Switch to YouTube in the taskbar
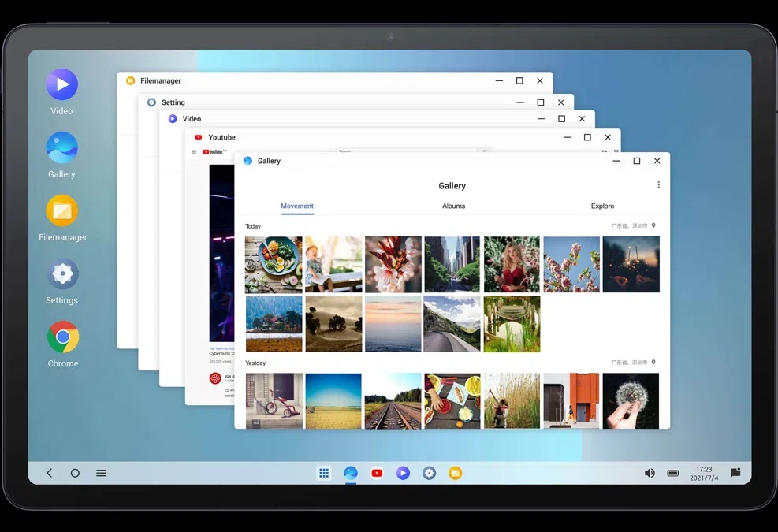 coord(377,473)
